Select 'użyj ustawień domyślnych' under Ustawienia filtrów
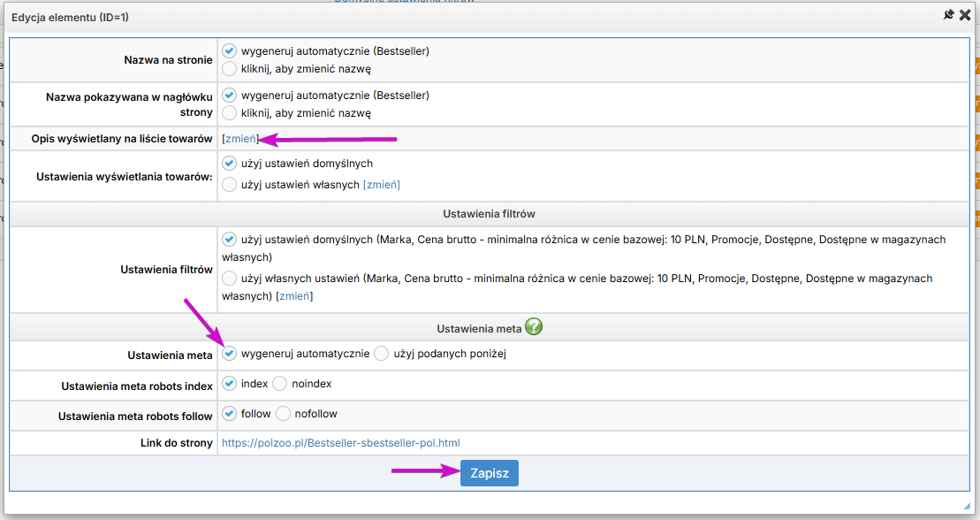Screen dimensions: 980x520 tap(230, 240)
